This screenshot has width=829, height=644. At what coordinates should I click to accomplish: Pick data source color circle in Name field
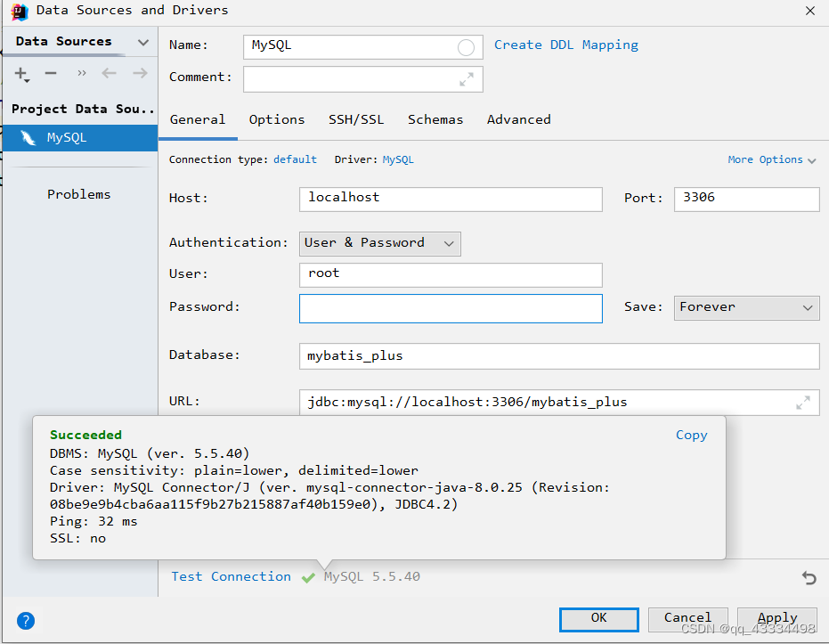(x=466, y=47)
